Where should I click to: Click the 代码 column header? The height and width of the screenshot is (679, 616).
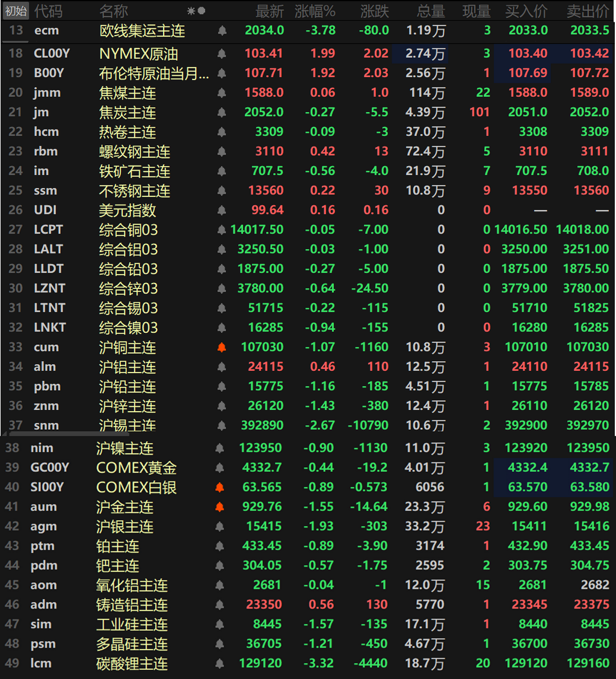pyautogui.click(x=48, y=11)
